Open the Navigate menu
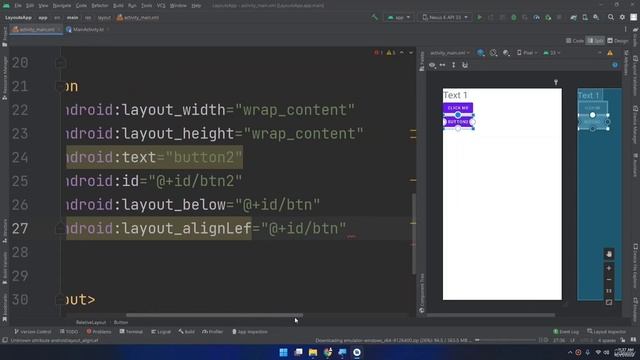Viewport: 640px width, 360px height. (62, 6)
